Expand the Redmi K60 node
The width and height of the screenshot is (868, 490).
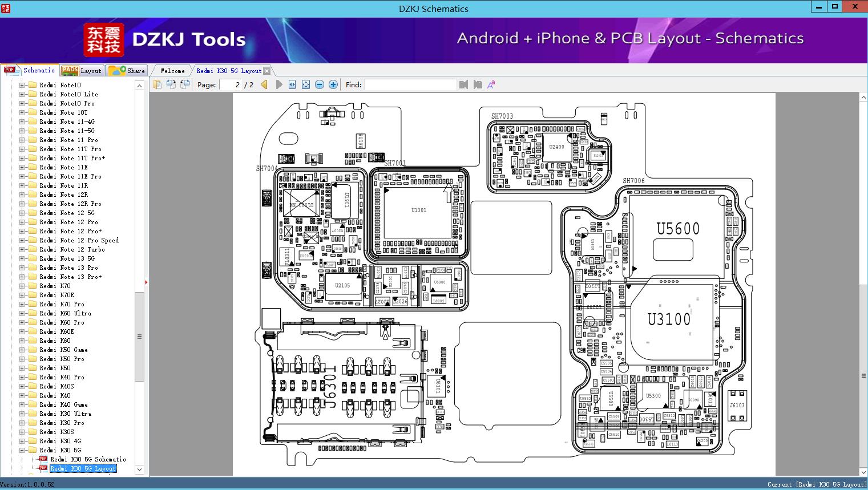pyautogui.click(x=22, y=341)
